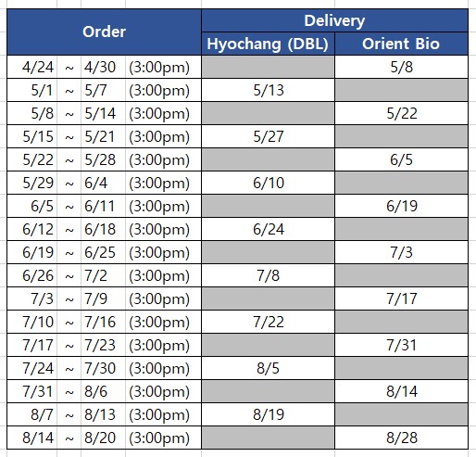
Task: Select the gray Hyochang cell in the 4/24 row
Action: (268, 67)
